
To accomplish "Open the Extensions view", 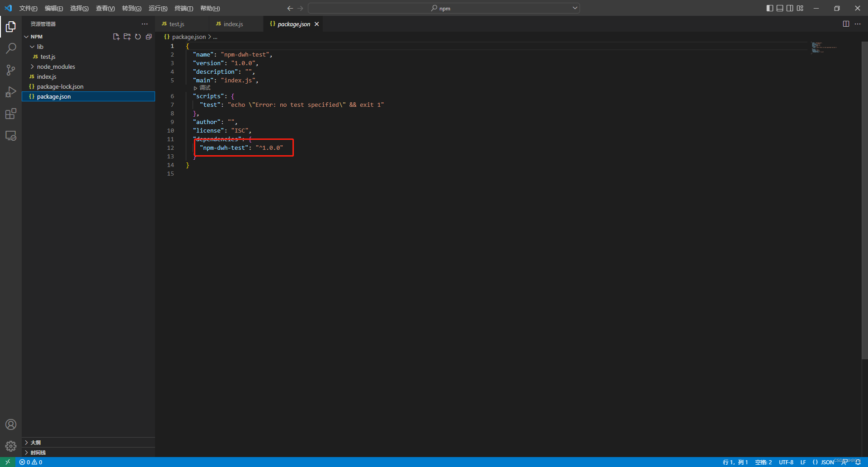I will [x=11, y=114].
